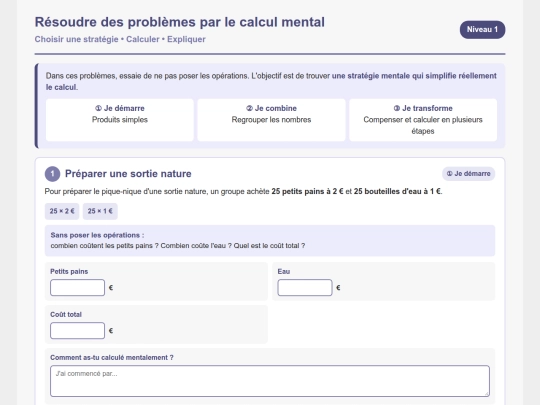
Task: Click the bold text 25 petits pains à 2 €
Action: (307, 191)
